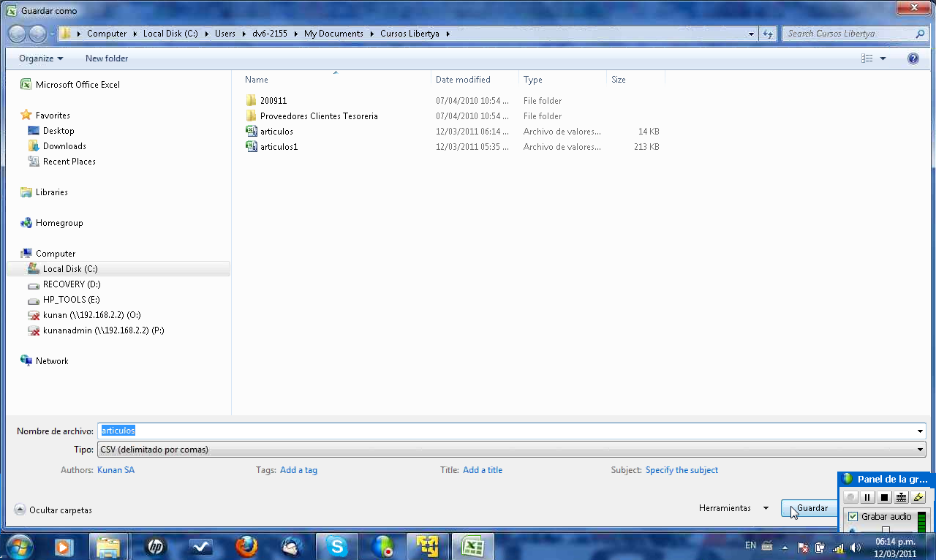Screen dimensions: 936x560
Task: Open network status in system tray
Action: pyautogui.click(x=838, y=547)
